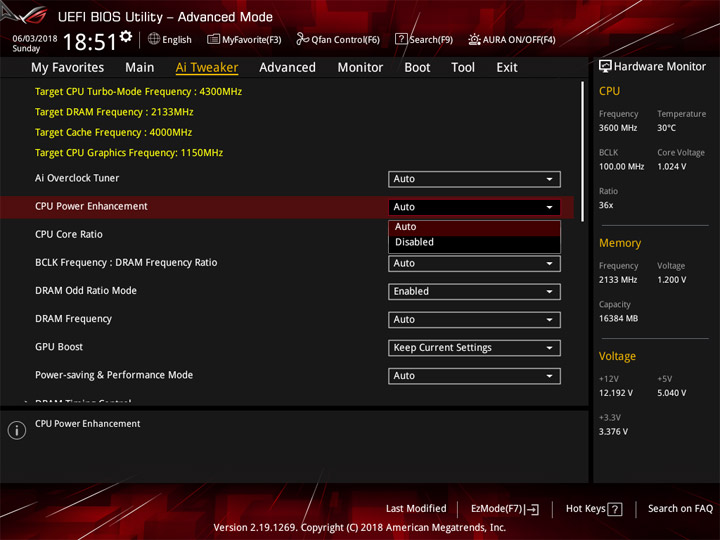This screenshot has height=540, width=720.
Task: Open the Power-saving & Performance Mode dropdown
Action: [474, 376]
